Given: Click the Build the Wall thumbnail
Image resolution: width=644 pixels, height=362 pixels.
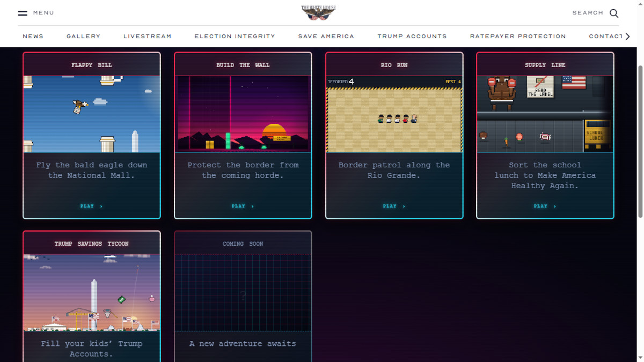Looking at the screenshot, I should coord(243,114).
